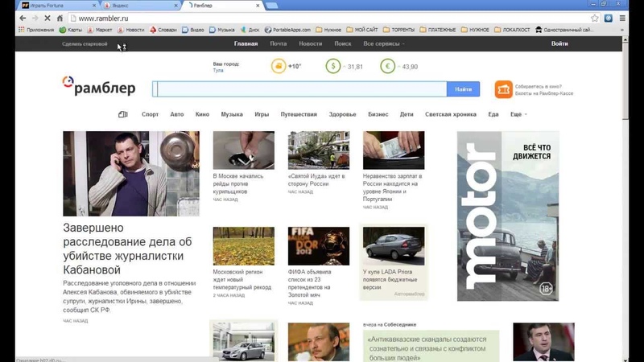Click Сделать стартовой link
The image size is (644, 362).
tap(85, 44)
